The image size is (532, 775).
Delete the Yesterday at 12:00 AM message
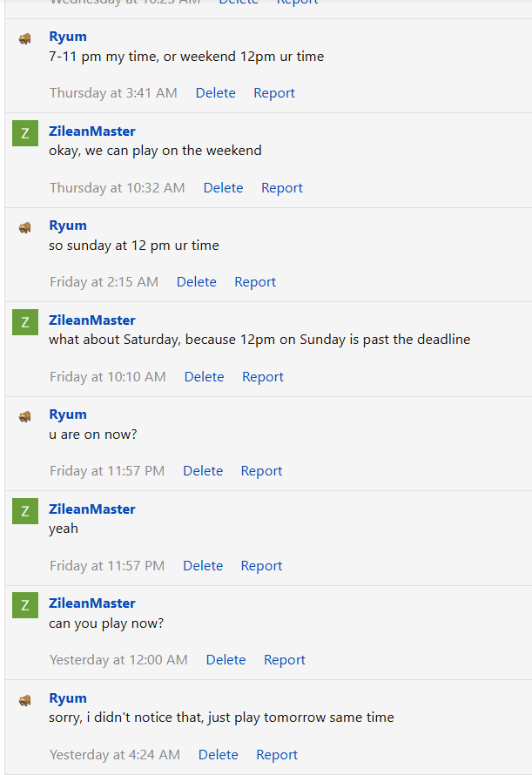(x=226, y=660)
